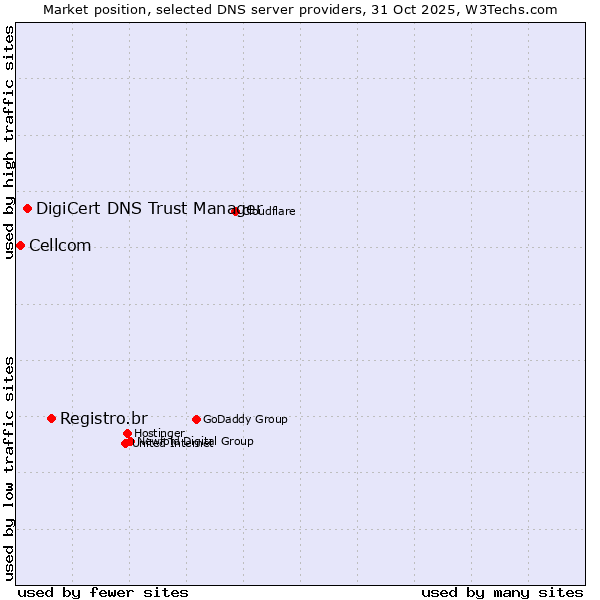Select the Hostinger label text
The image size is (600, 600).
click(x=159, y=433)
